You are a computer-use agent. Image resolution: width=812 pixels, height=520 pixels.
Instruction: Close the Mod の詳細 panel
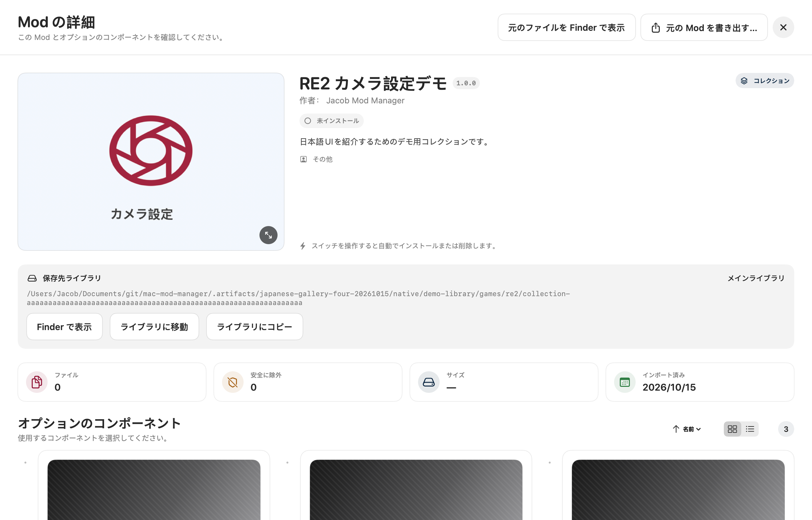click(x=783, y=27)
